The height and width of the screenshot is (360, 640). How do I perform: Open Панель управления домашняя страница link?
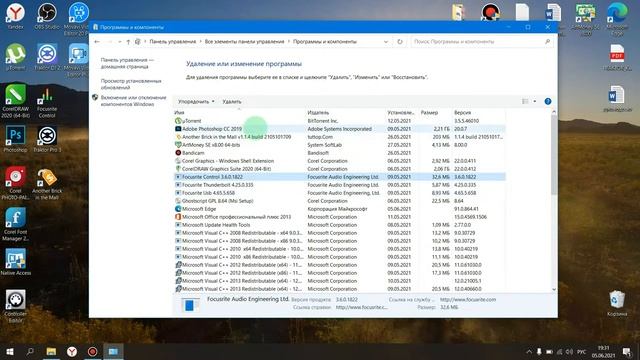pyautogui.click(x=127, y=63)
